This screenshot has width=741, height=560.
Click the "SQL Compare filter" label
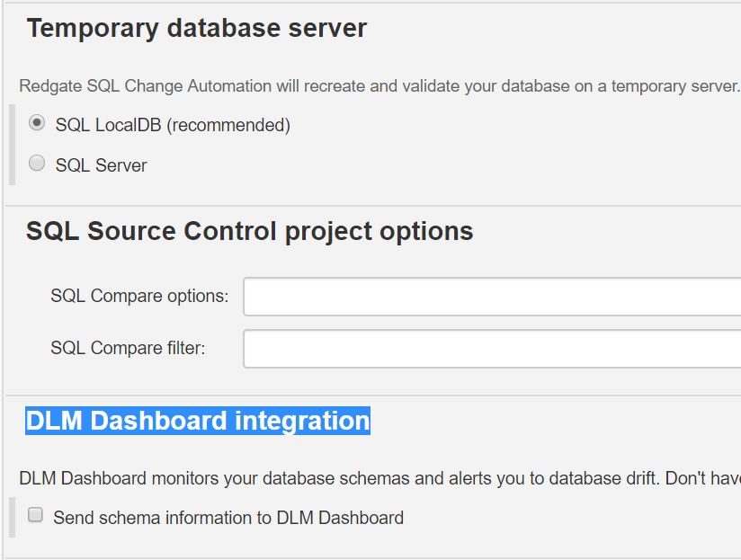click(129, 348)
